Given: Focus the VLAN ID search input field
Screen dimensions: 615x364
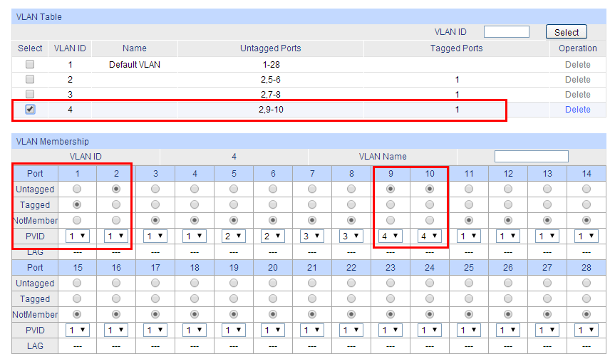Looking at the screenshot, I should coord(507,32).
